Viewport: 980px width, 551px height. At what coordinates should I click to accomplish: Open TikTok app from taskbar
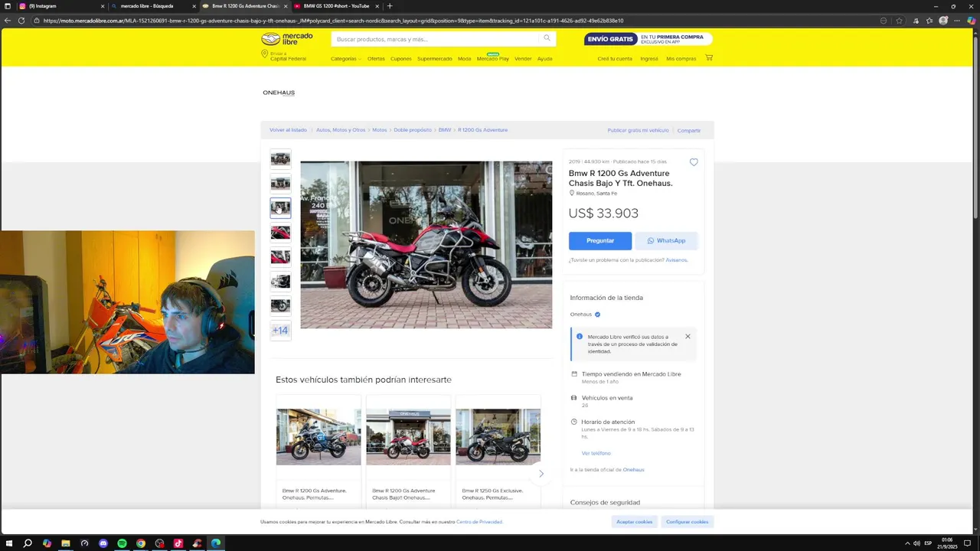[178, 543]
